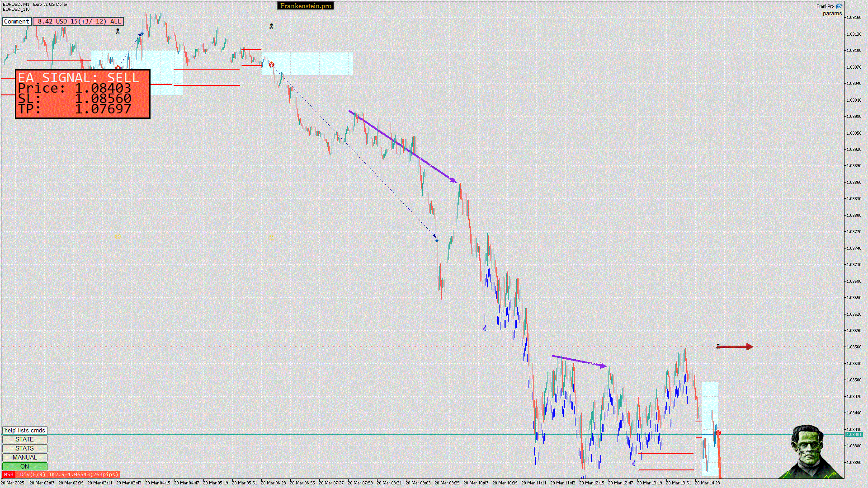The width and height of the screenshot is (868, 488).
Task: Click the skull marker nearest the profit label
Action: tap(118, 31)
